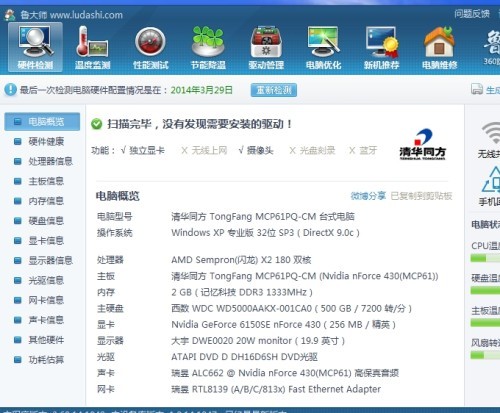Click RTL8139 Fast Ethernet Adapter value

276,389
